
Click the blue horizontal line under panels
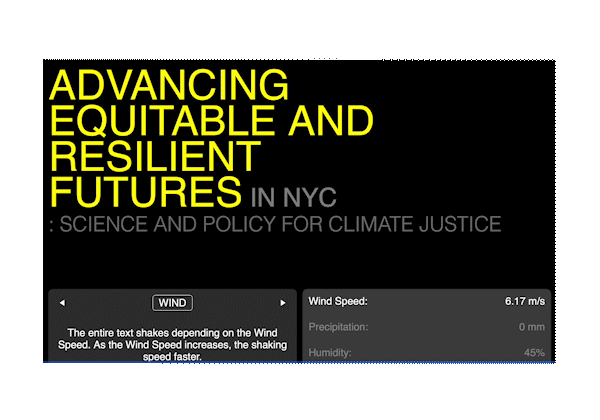click(300, 362)
